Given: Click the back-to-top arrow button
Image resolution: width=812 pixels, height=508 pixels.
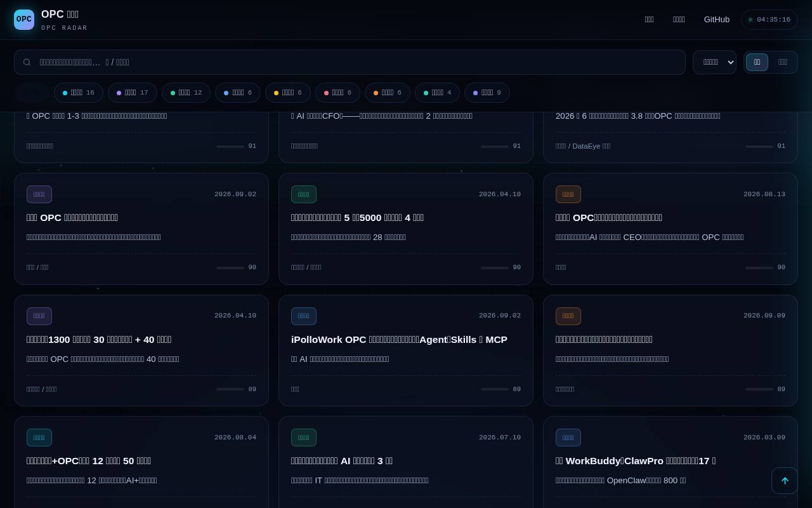Looking at the screenshot, I should click(785, 481).
